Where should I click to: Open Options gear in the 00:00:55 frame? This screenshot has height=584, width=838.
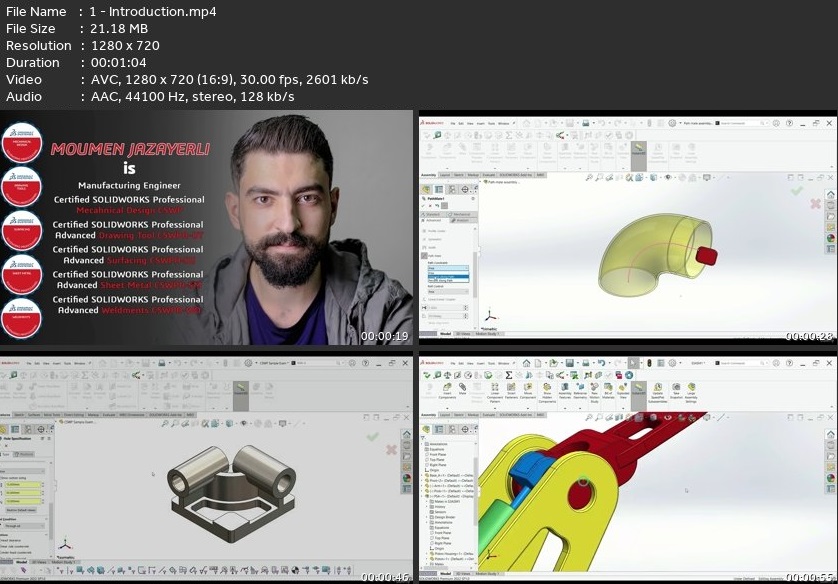pyautogui.click(x=672, y=363)
